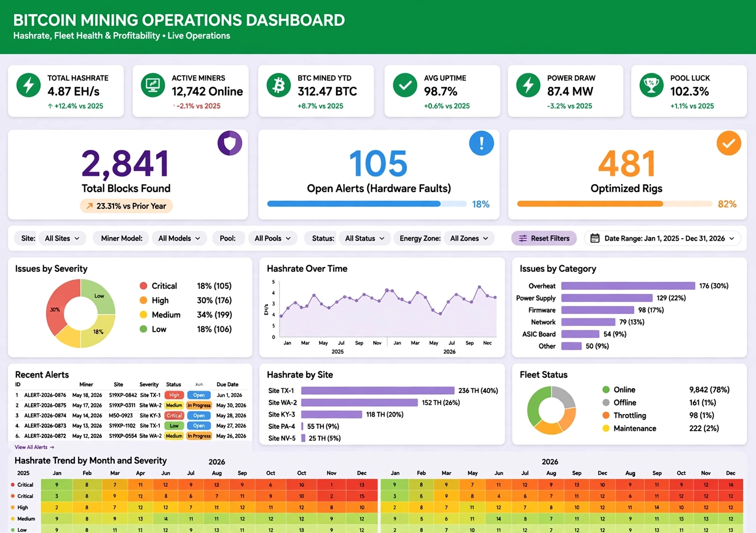The image size is (756, 533).
Task: Click the blue exclamation icon on Open Alerts
Action: tap(481, 143)
